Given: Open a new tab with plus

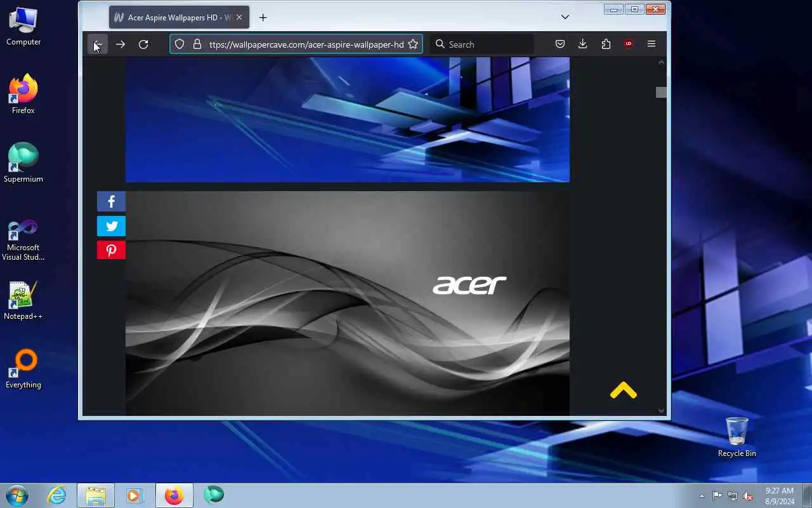Looking at the screenshot, I should (x=263, y=18).
